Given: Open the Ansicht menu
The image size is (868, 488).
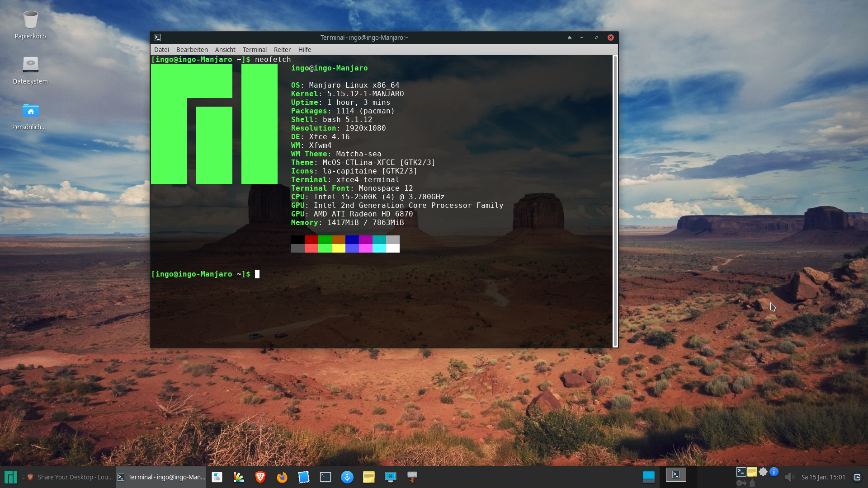Looking at the screenshot, I should point(225,50).
